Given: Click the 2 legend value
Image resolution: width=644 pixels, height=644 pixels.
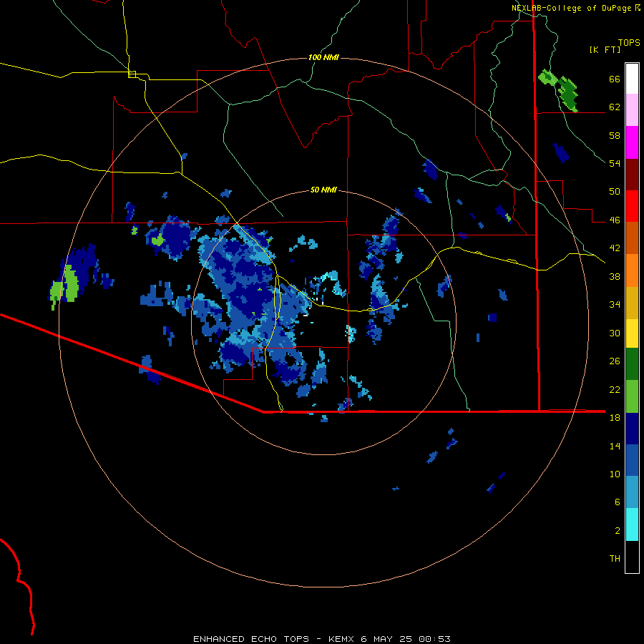Looking at the screenshot, I should (x=618, y=531).
